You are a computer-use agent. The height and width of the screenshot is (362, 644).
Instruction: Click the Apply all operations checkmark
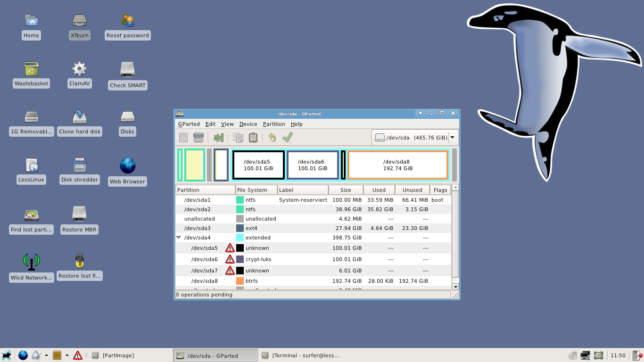pos(288,138)
